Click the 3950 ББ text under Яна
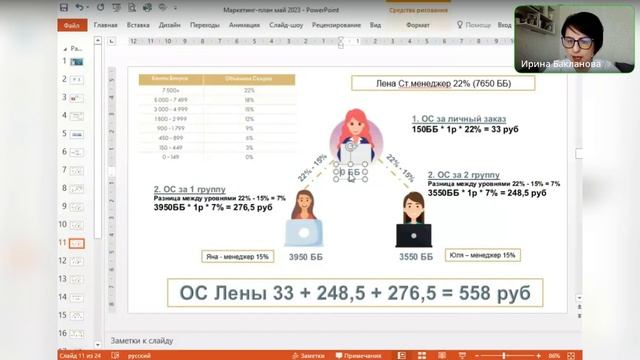The image size is (640, 360). 305,257
